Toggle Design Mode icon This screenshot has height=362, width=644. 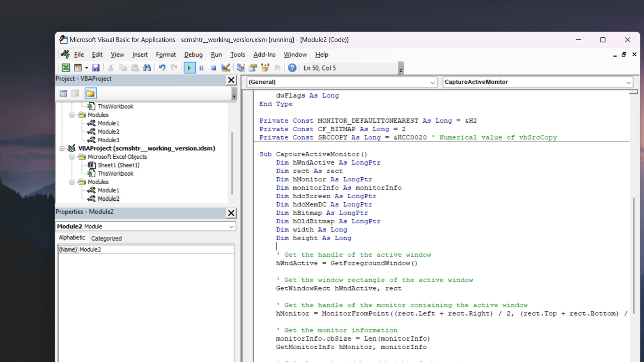[x=225, y=68]
